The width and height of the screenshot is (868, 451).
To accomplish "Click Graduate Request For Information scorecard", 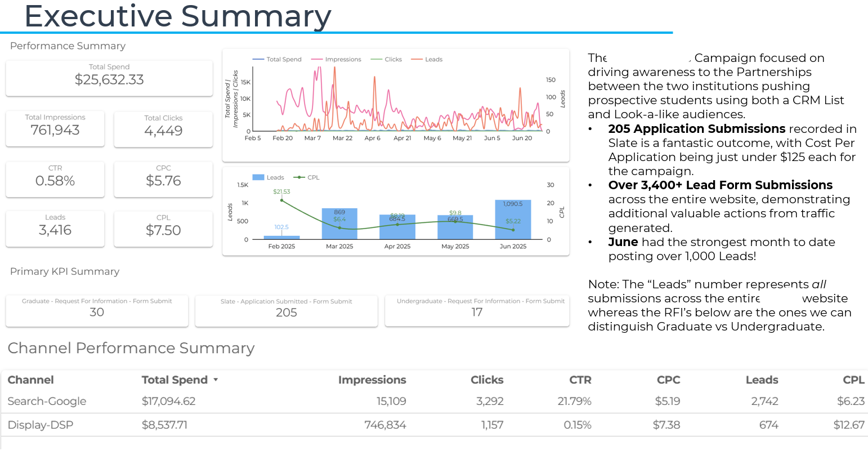I will (97, 311).
